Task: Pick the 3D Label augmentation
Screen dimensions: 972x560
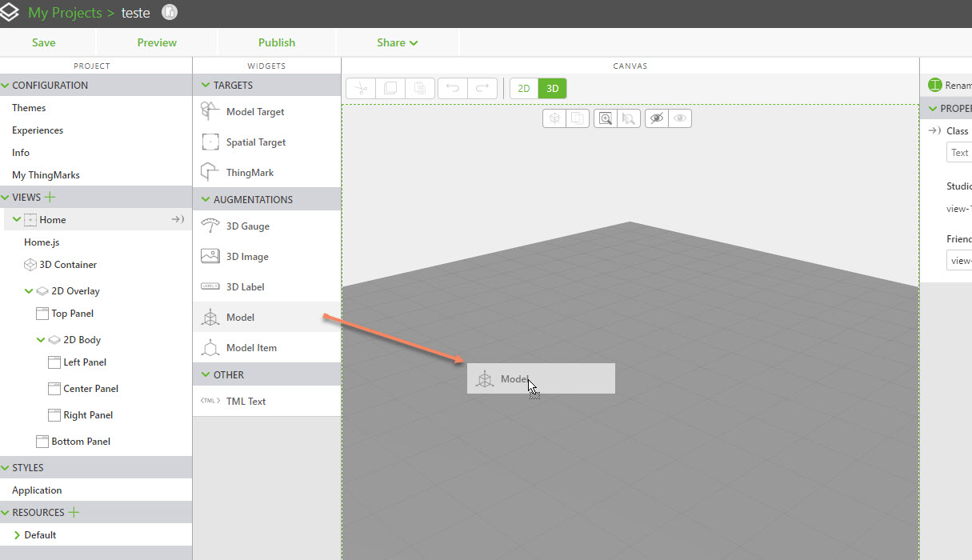Action: [x=246, y=286]
